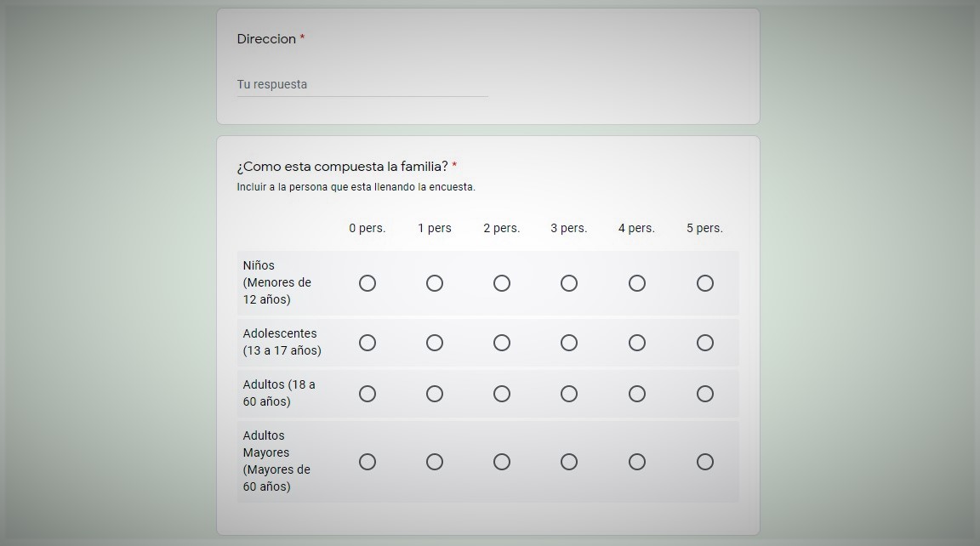Select 5 pers. for Adultos Mayores row
This screenshot has height=546, width=980.
[704, 462]
